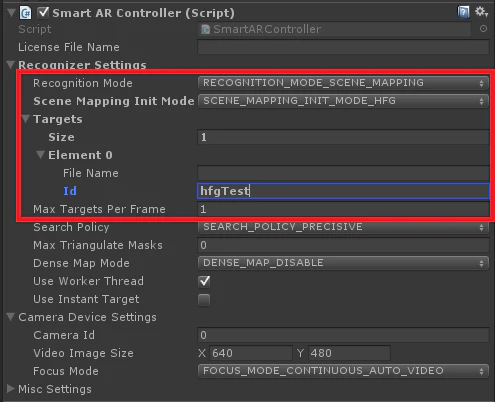
Task: Click the Id field containing hfgTest
Action: tap(343, 191)
